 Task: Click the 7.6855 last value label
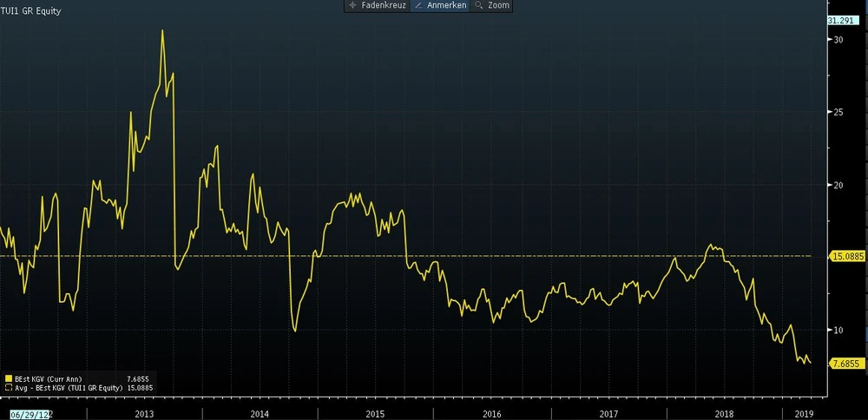845,364
